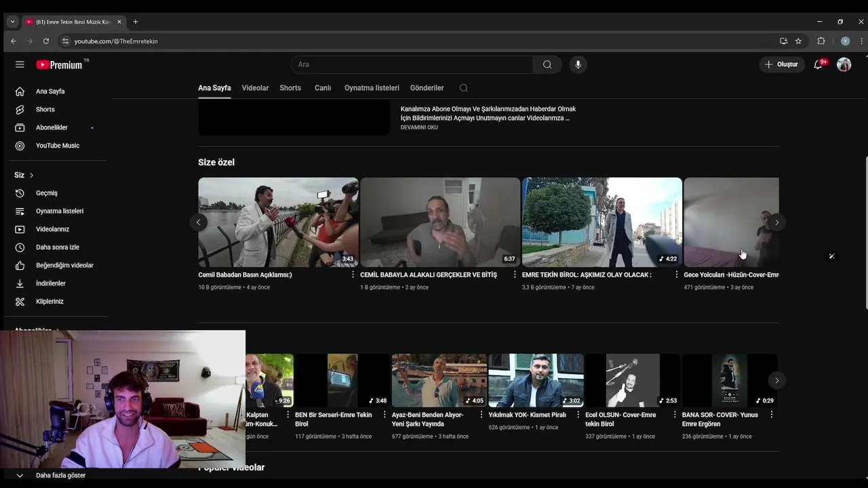Open options for BANA SOR COVER video

pyautogui.click(x=771, y=415)
